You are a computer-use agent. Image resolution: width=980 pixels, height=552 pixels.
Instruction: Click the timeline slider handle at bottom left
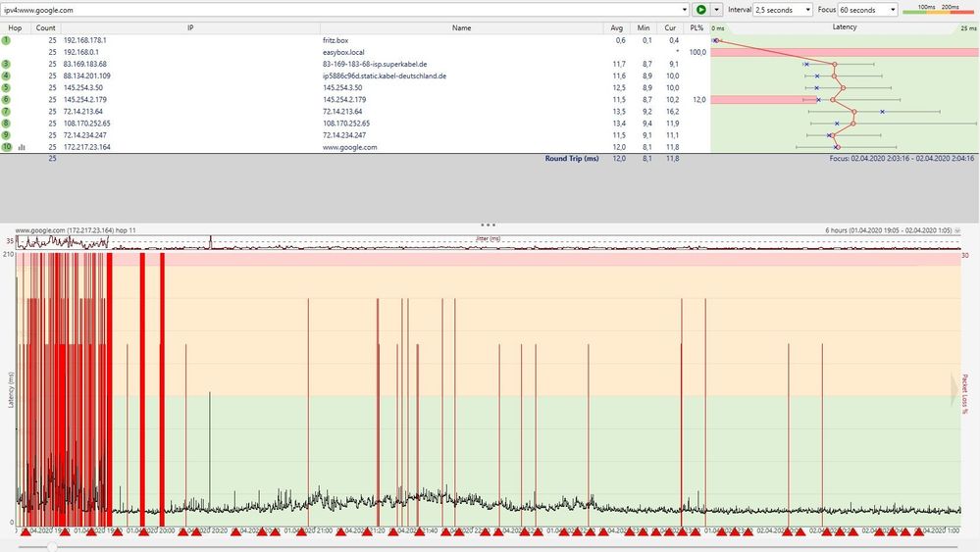[51, 545]
